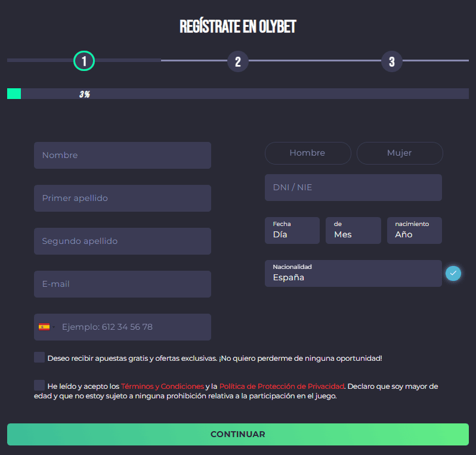Select step 1 circle in progress tracker
The width and height of the screenshot is (476, 455).
coord(84,61)
